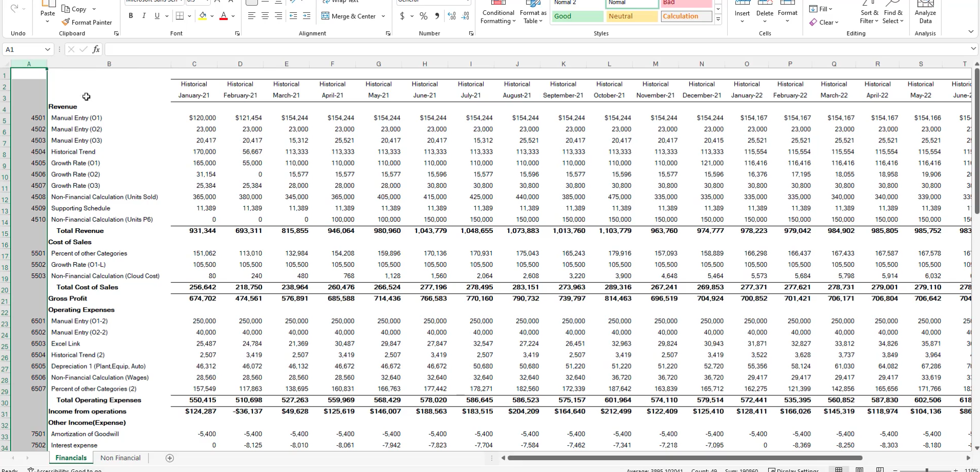
Task: Toggle bold formatting
Action: tap(131, 16)
